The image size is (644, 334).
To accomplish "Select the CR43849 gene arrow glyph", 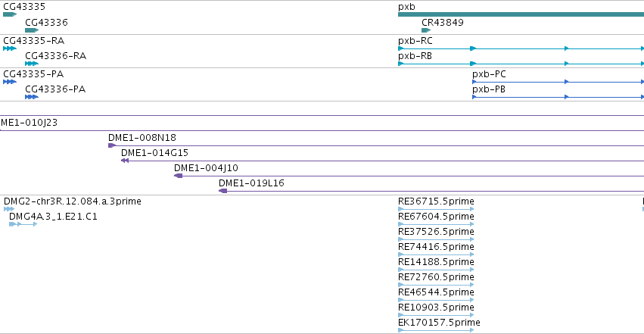I will coord(426,30).
